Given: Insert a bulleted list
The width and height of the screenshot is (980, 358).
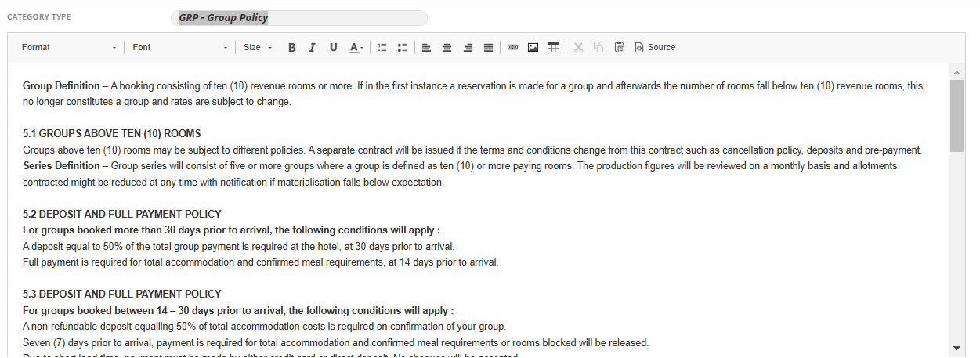Looking at the screenshot, I should point(403,48).
